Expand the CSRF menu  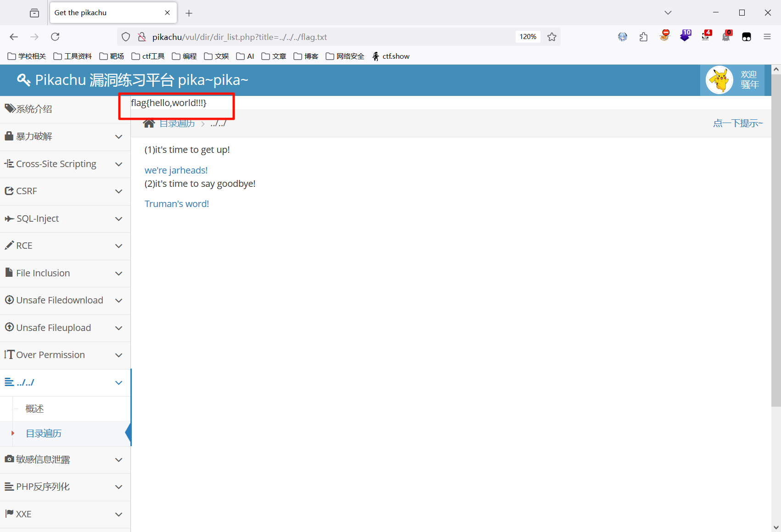[x=65, y=191]
